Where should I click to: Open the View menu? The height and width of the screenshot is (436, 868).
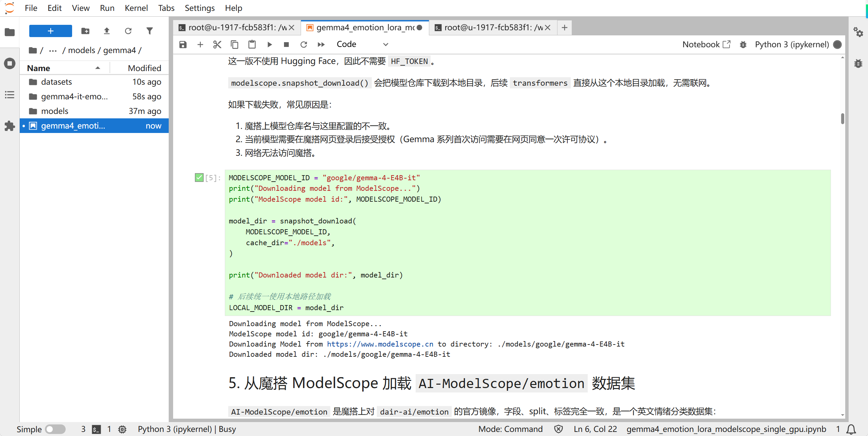tap(81, 8)
